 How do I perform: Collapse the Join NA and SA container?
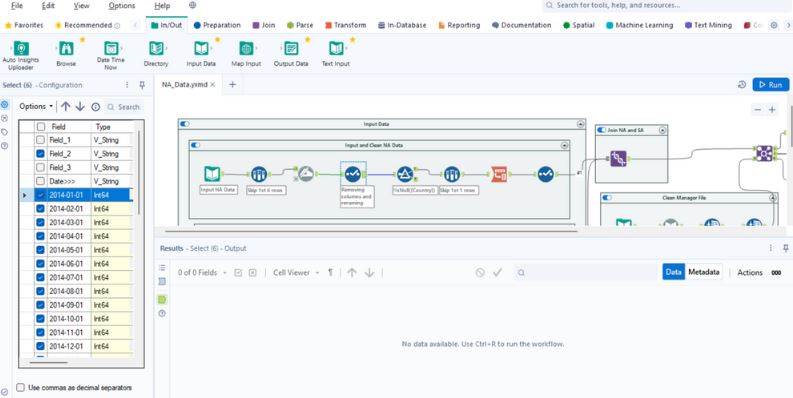click(662, 130)
